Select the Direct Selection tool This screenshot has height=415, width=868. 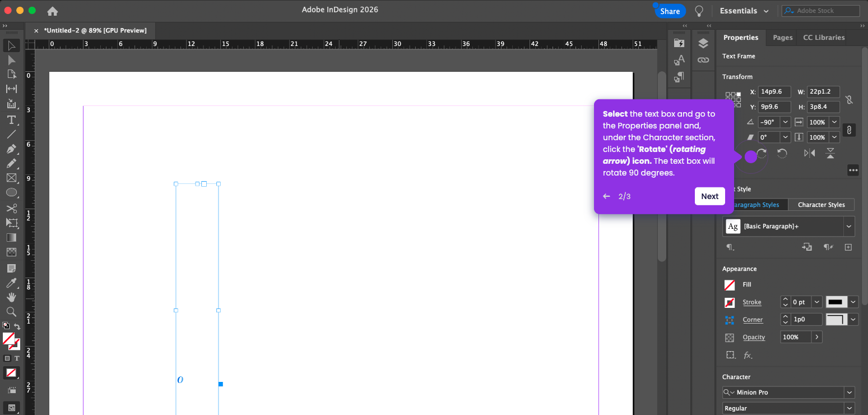coord(11,60)
